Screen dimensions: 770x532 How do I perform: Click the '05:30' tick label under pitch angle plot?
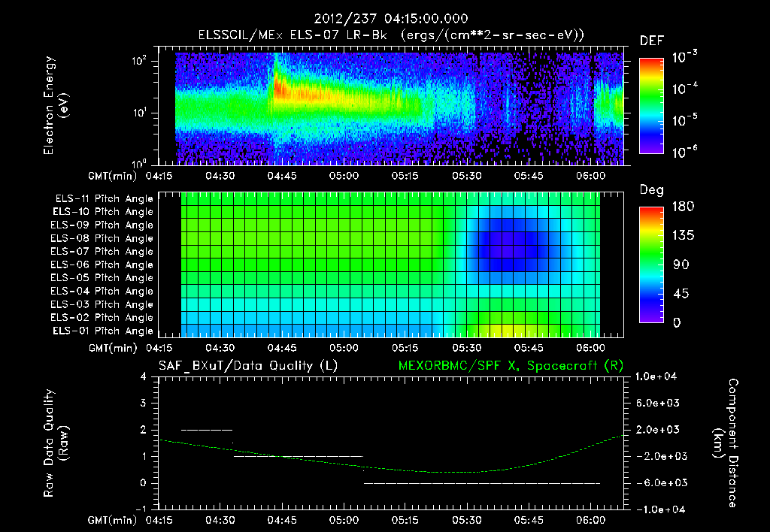(x=466, y=348)
